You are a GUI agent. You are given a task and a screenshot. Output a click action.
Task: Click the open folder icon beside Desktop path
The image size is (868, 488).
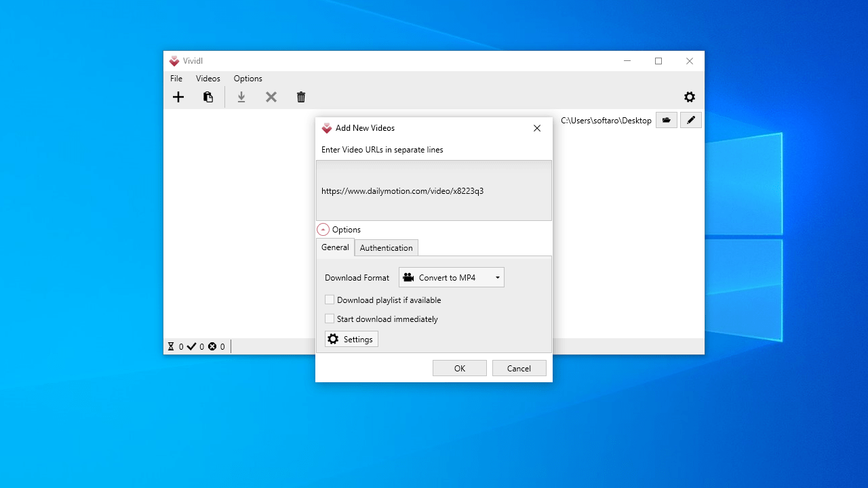click(x=667, y=120)
